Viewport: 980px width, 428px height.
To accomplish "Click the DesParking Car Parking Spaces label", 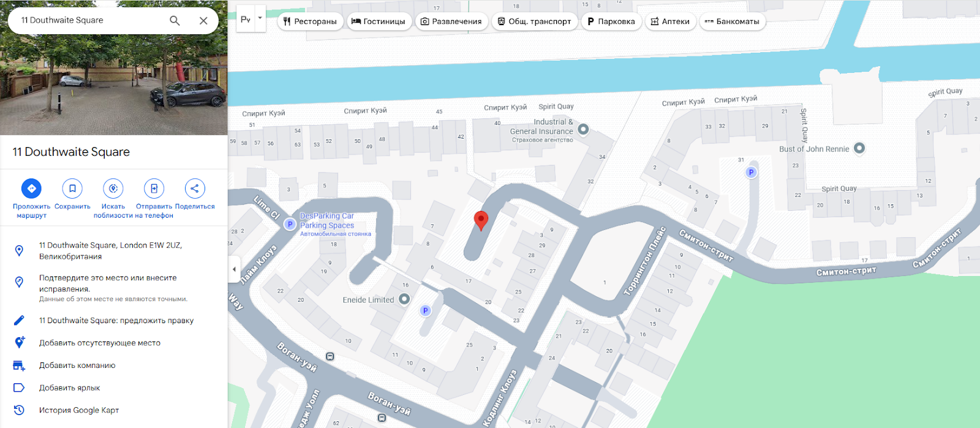I will click(334, 224).
